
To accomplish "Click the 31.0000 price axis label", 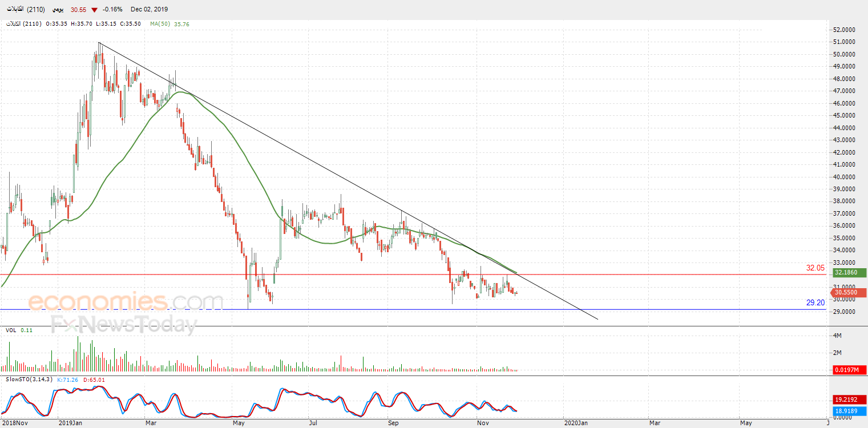I will pyautogui.click(x=845, y=287).
